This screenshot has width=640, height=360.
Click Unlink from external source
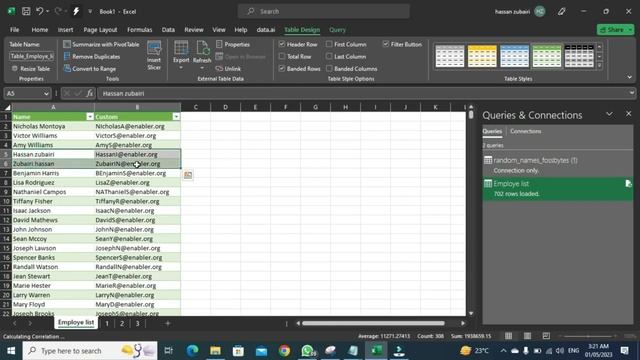coord(228,69)
